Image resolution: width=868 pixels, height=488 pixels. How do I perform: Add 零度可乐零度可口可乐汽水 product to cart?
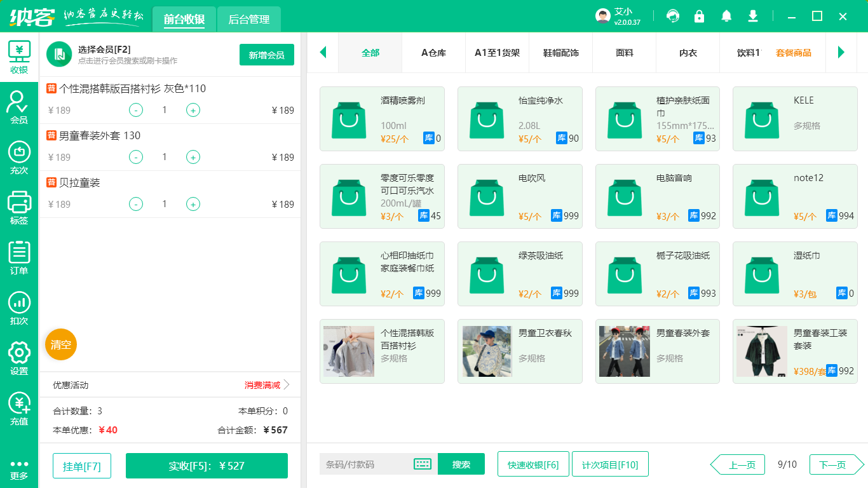point(382,196)
